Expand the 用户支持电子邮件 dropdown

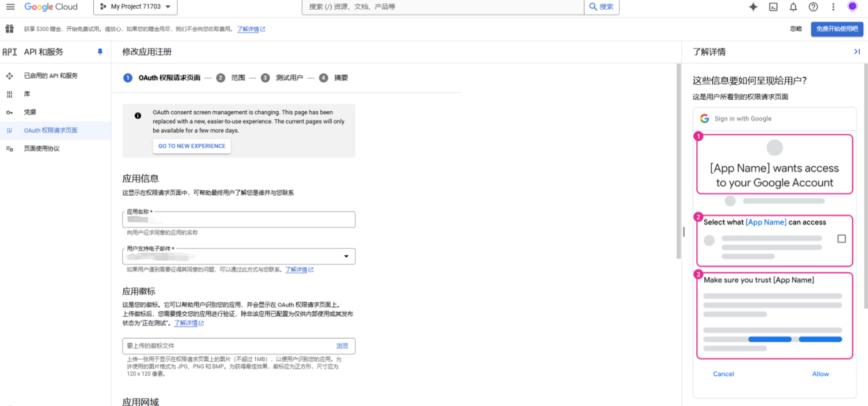[346, 256]
